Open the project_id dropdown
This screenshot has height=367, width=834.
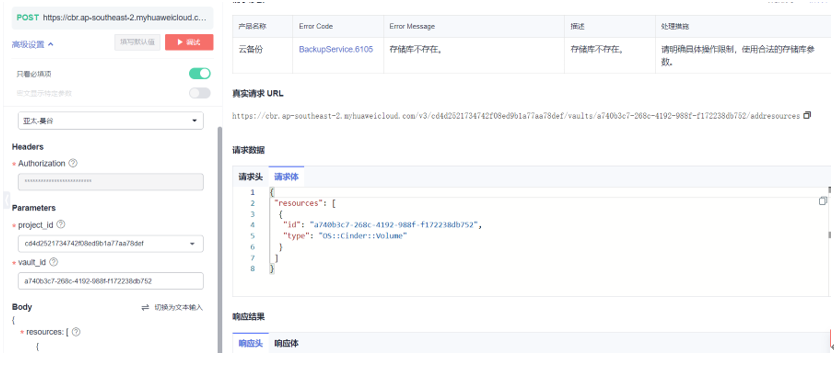click(111, 244)
